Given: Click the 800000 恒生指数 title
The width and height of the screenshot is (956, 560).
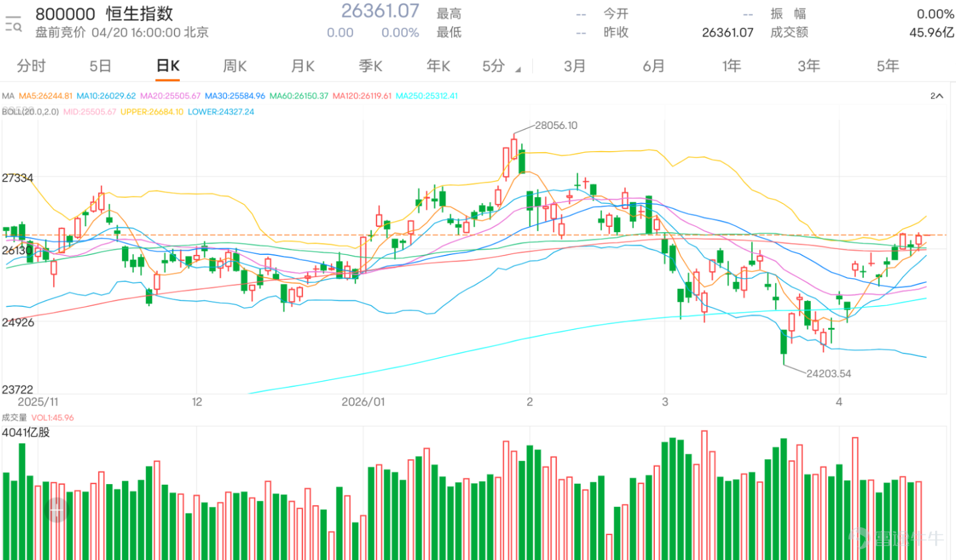Looking at the screenshot, I should coord(104,14).
